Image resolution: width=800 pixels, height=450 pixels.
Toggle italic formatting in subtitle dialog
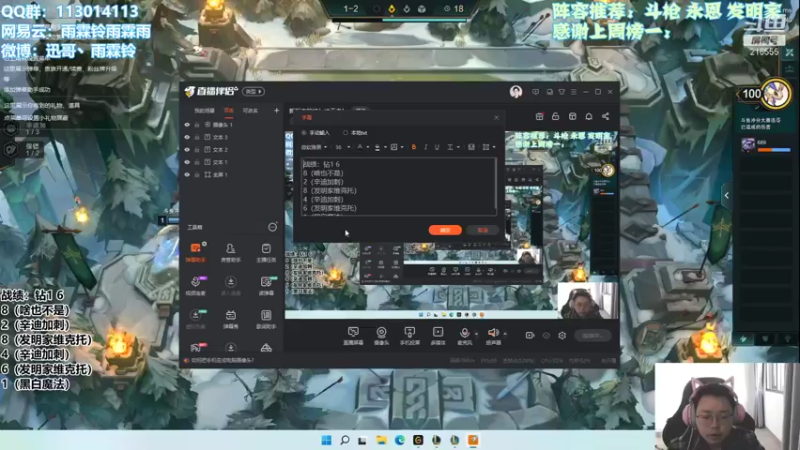click(426, 147)
